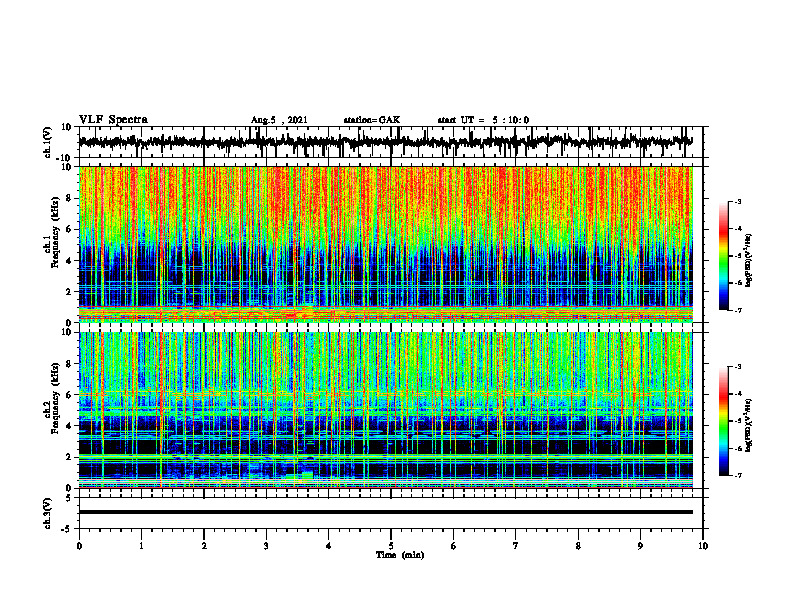Click time-axis tick label "5"

[x=391, y=546]
